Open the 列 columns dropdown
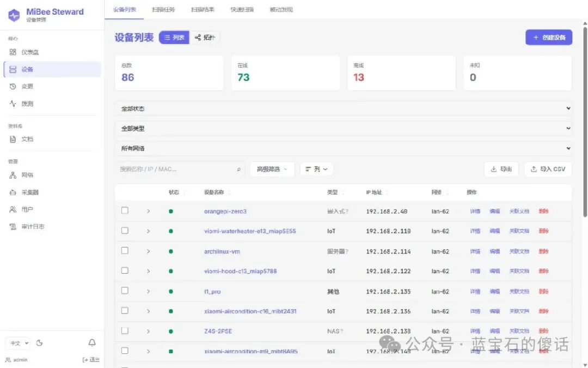This screenshot has height=368, width=588. tap(316, 169)
